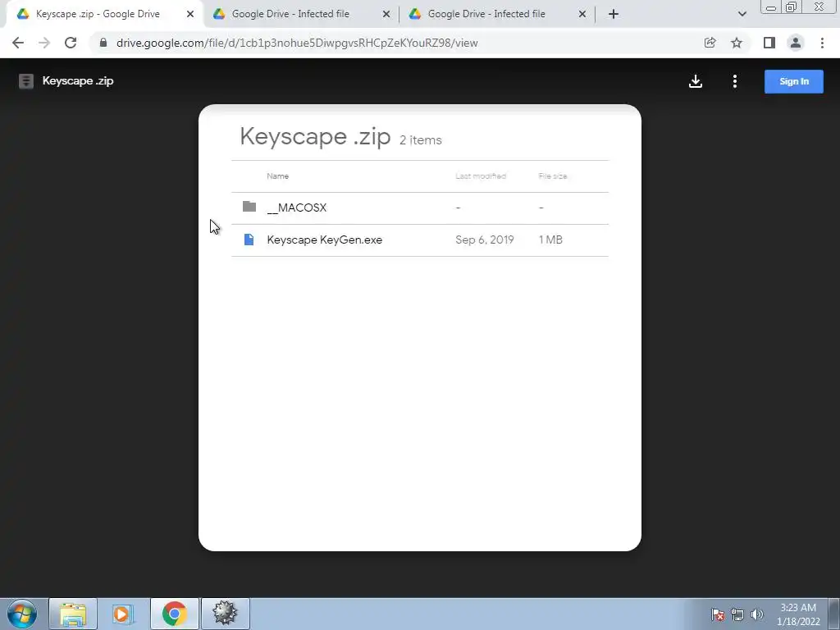
Task: Bookmark this page with the star icon
Action: pyautogui.click(x=737, y=43)
